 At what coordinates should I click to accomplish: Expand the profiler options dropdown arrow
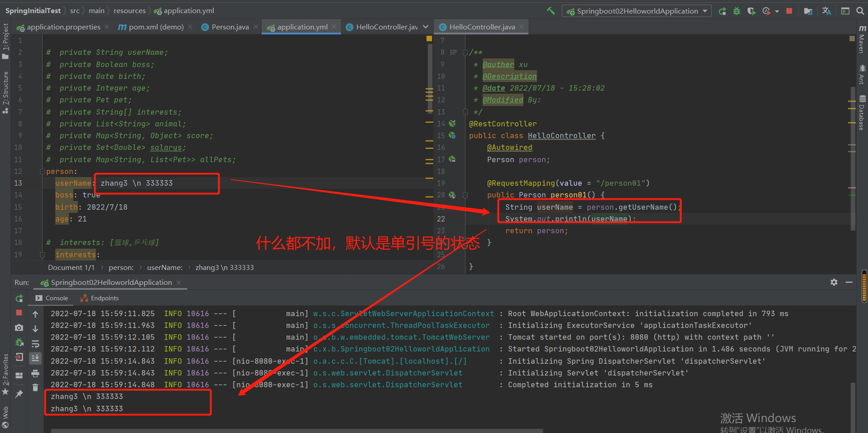pyautogui.click(x=777, y=11)
